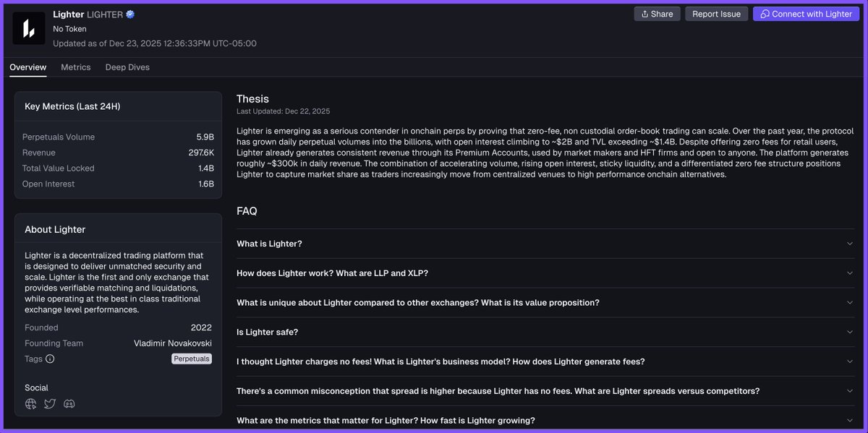Viewport: 868px width, 433px height.
Task: Click Connect with Lighter button
Action: coord(806,14)
